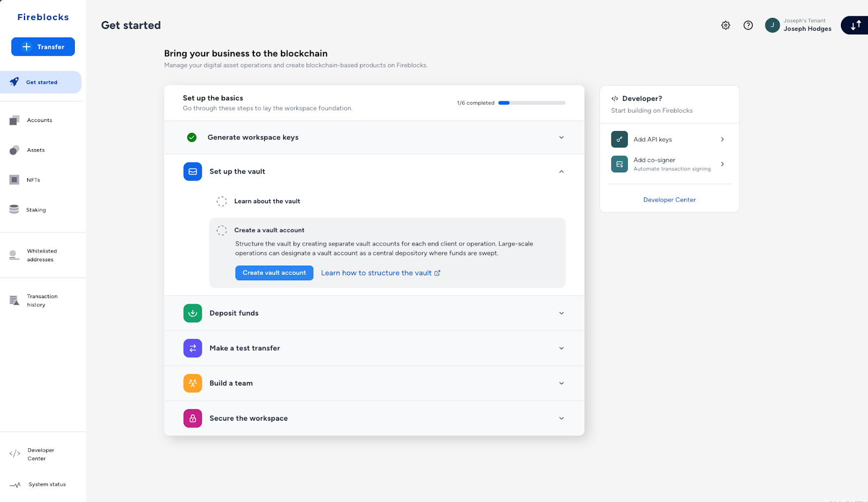This screenshot has width=868, height=502.
Task: Click the green check icon for workspace keys
Action: coord(192,137)
